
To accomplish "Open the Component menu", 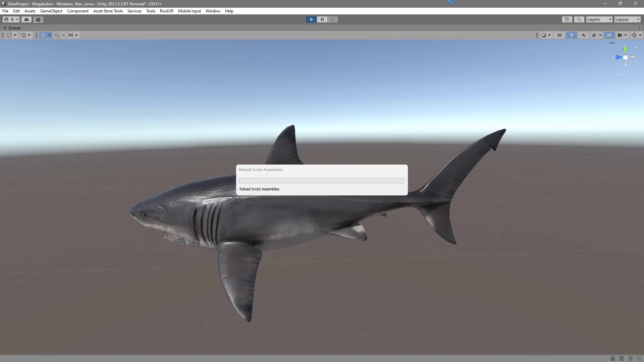I will tap(78, 11).
